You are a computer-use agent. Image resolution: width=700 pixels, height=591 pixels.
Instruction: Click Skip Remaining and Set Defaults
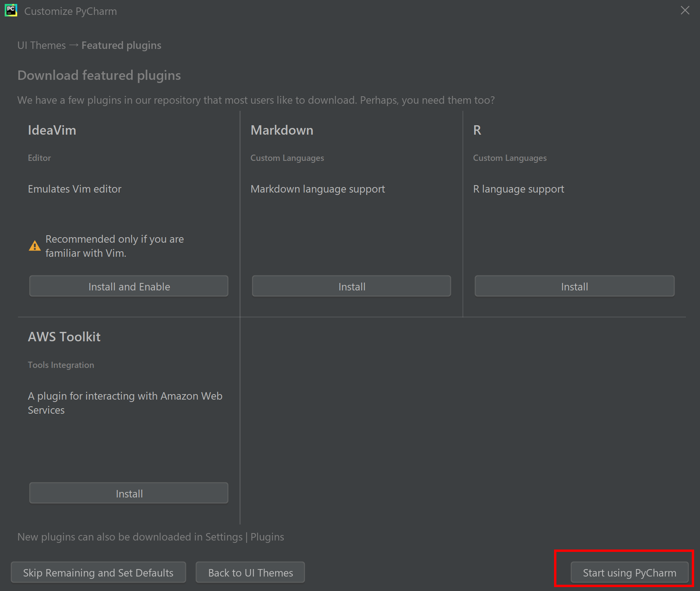pos(98,573)
